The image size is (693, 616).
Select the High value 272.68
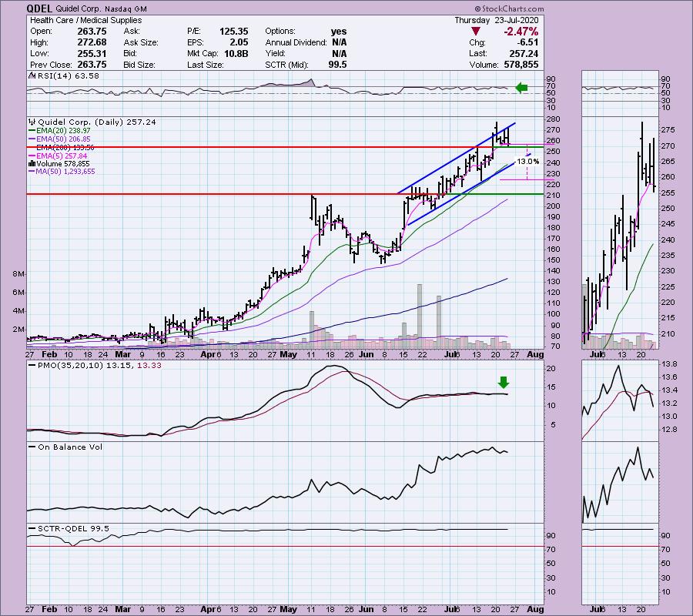coord(92,42)
